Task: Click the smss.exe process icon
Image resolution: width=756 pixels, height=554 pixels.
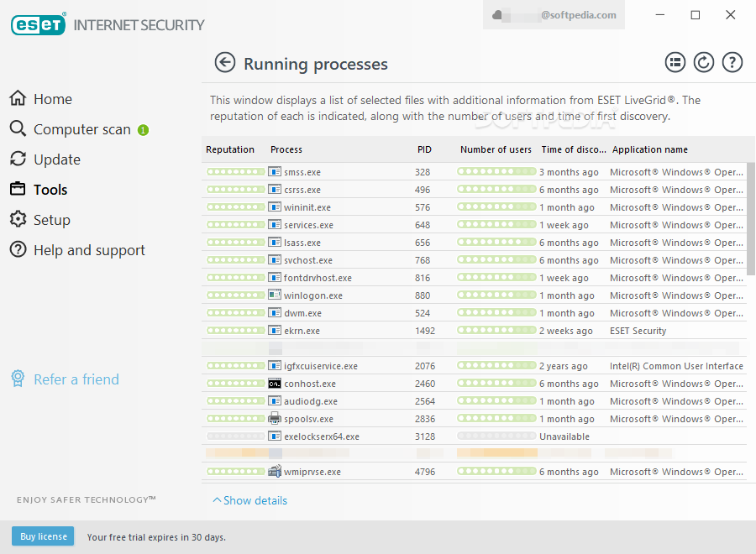Action: [x=275, y=171]
